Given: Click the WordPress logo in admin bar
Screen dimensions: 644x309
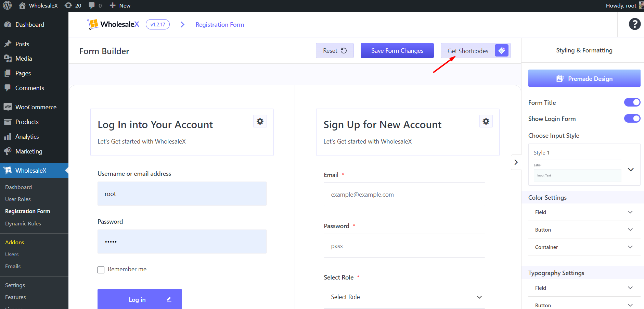Looking at the screenshot, I should [x=7, y=5].
